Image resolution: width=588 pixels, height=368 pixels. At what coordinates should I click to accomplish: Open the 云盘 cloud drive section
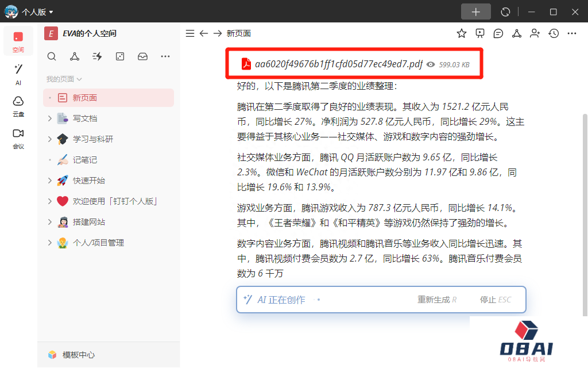tap(18, 106)
